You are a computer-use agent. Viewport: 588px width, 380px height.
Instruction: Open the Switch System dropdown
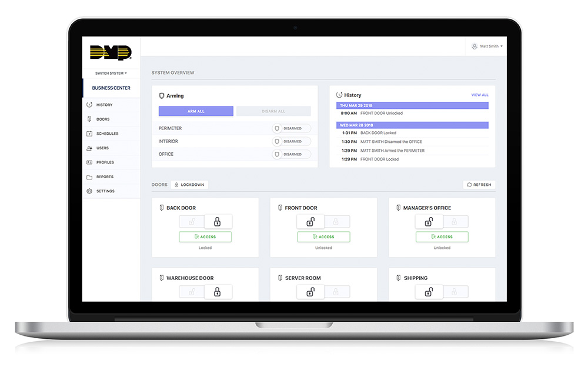coord(111,74)
